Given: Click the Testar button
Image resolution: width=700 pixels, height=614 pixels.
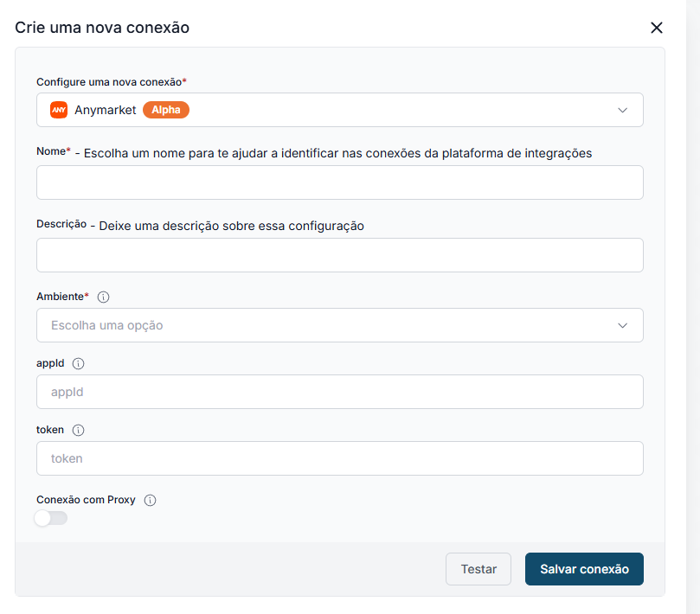Looking at the screenshot, I should (478, 569).
